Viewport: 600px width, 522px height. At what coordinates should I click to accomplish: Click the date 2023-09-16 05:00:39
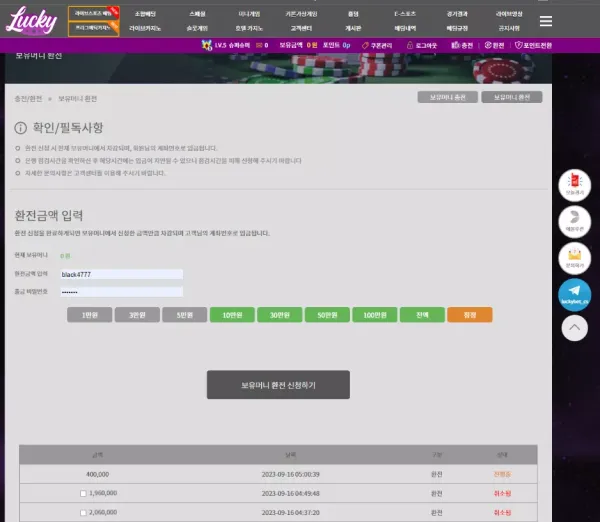pyautogui.click(x=290, y=474)
